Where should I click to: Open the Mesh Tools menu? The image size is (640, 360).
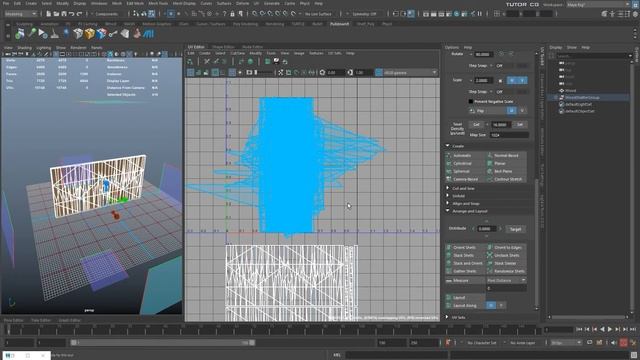click(x=158, y=3)
